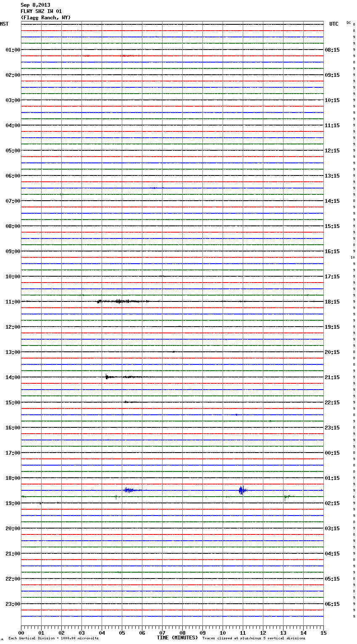Screen dimensions: 357x644
Task: Click the DC column header
Action: click(349, 23)
